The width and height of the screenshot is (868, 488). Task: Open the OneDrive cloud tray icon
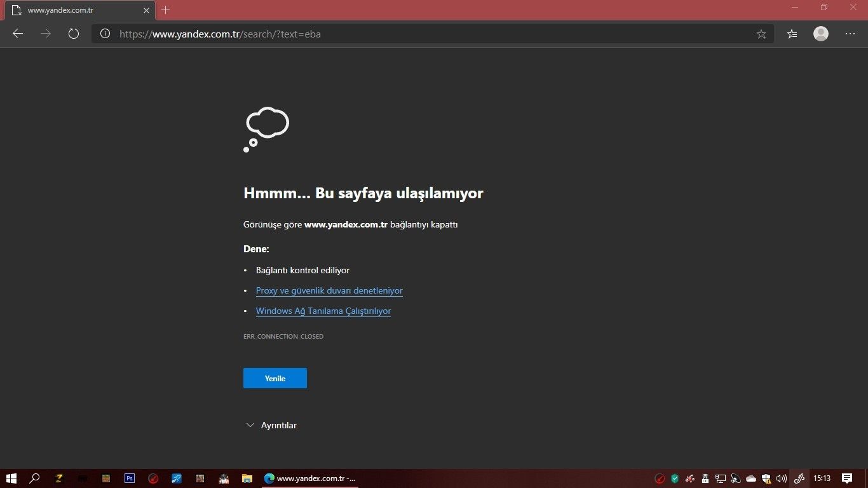pyautogui.click(x=751, y=478)
